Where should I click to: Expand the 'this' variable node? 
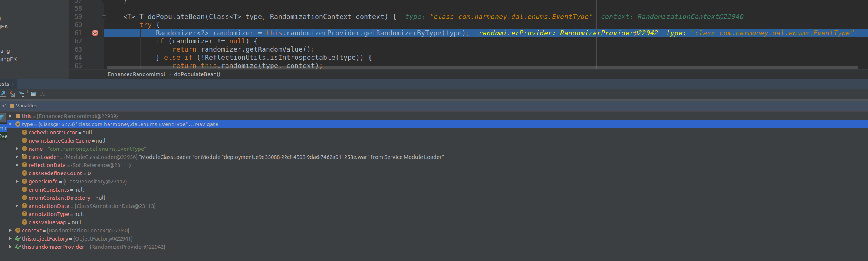[10, 116]
